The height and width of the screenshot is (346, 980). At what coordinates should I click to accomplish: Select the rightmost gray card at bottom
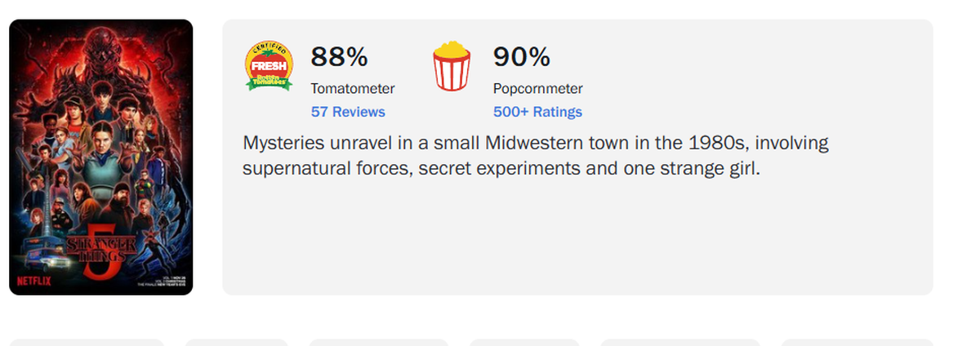point(856,342)
